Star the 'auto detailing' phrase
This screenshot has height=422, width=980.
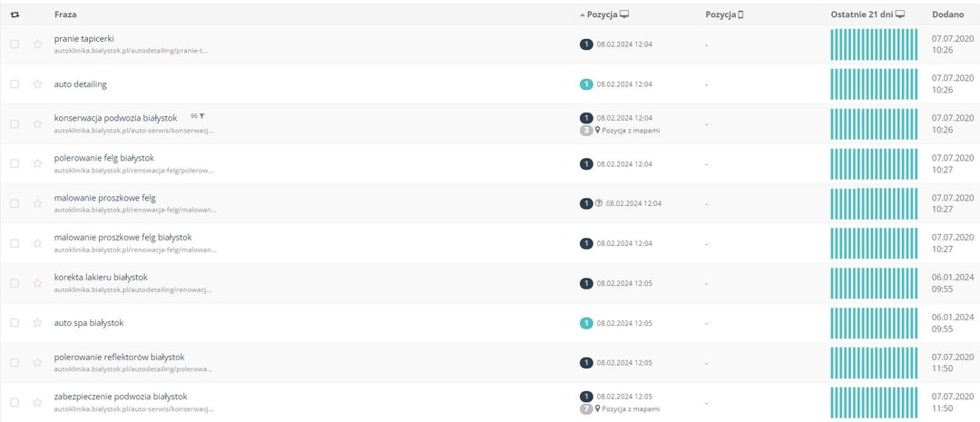click(x=37, y=84)
